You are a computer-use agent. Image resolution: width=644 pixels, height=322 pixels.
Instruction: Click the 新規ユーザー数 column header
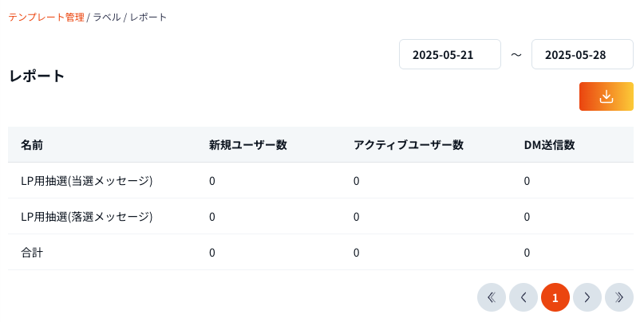coord(247,145)
